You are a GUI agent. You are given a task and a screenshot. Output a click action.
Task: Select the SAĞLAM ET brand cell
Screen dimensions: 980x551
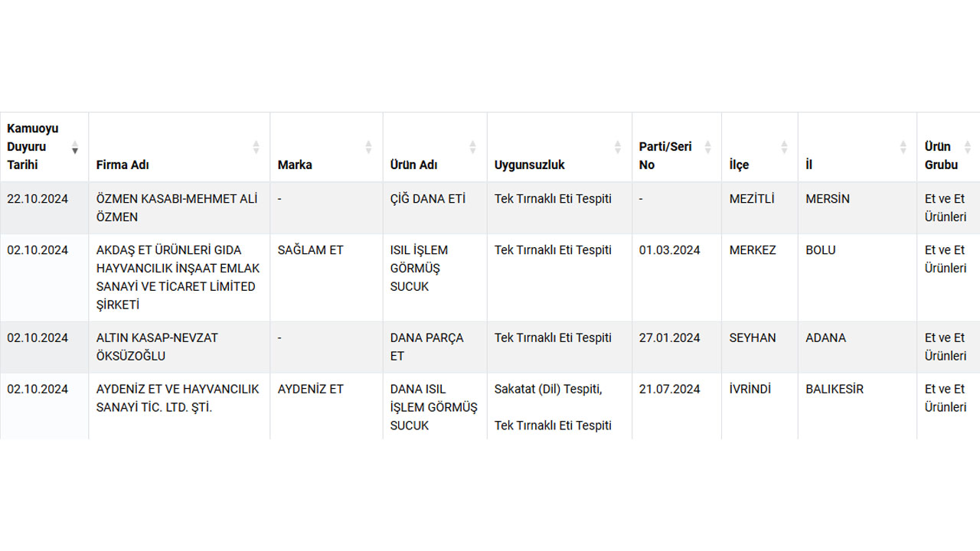coord(310,250)
